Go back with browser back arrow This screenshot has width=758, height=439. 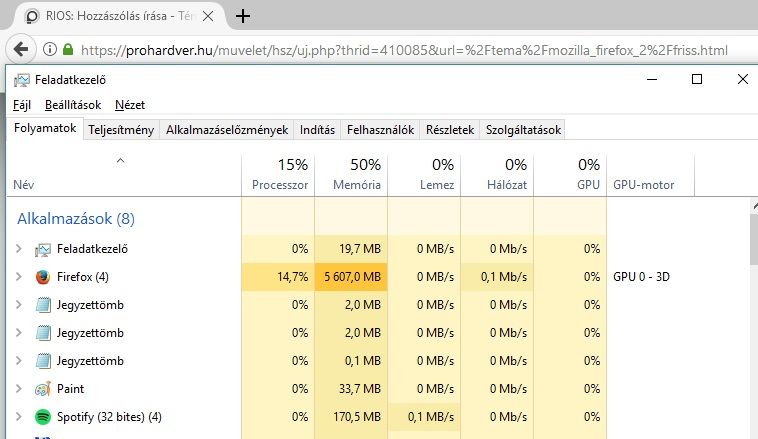[x=21, y=49]
